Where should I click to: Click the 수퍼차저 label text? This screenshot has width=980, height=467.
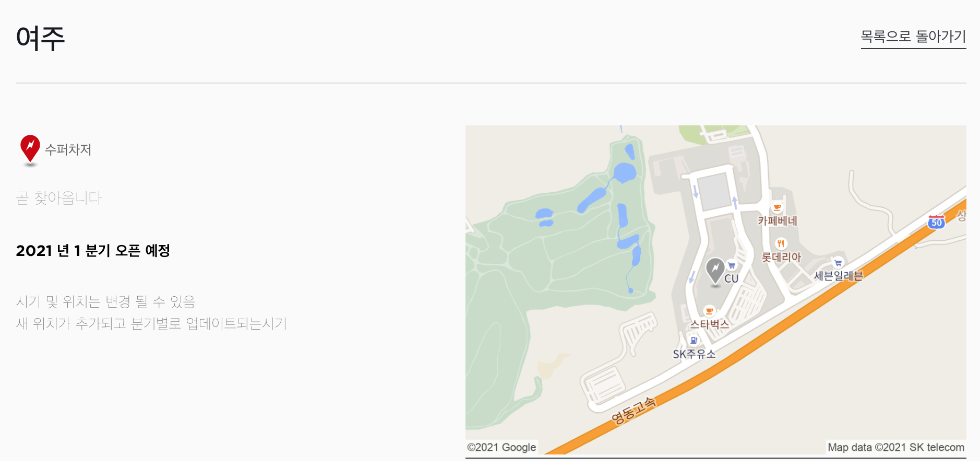tap(68, 150)
